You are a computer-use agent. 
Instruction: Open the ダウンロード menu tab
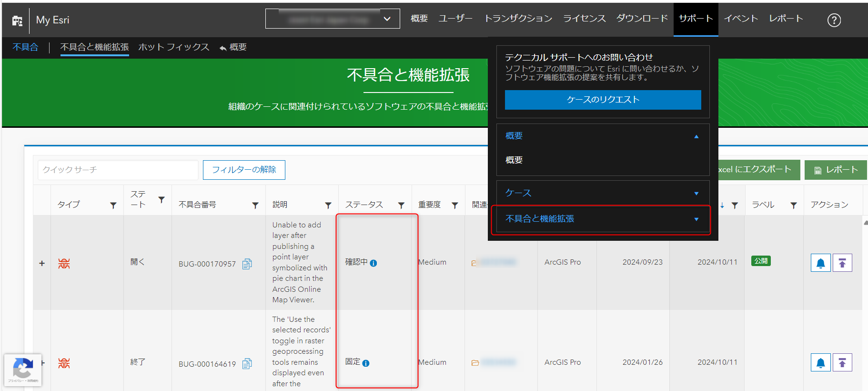pos(642,19)
